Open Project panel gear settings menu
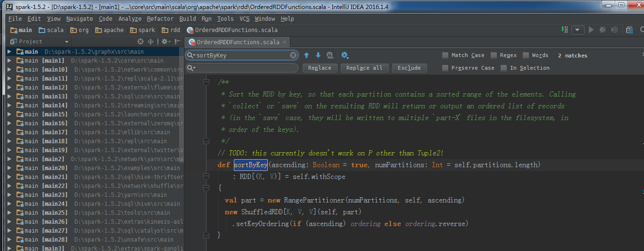 coord(165,41)
